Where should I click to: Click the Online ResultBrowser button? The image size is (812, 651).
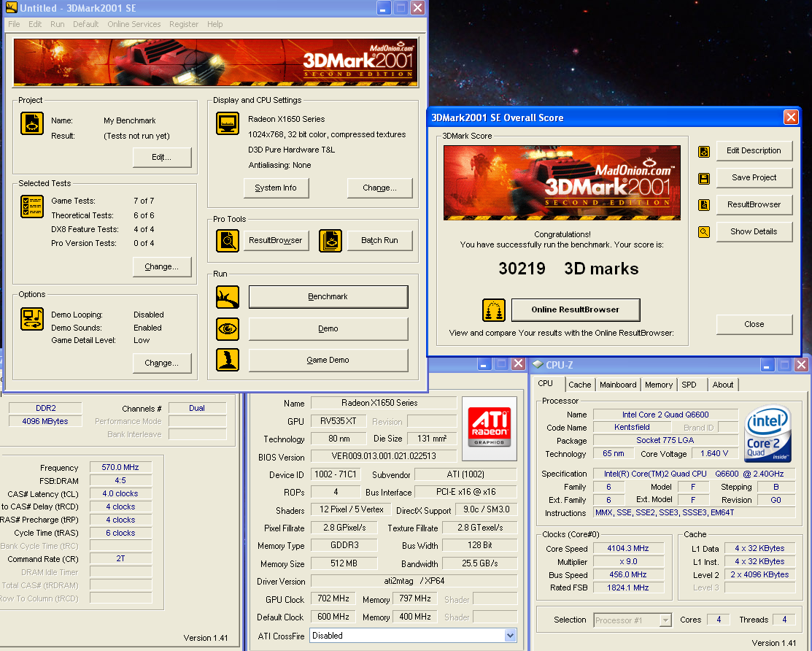[x=576, y=309]
